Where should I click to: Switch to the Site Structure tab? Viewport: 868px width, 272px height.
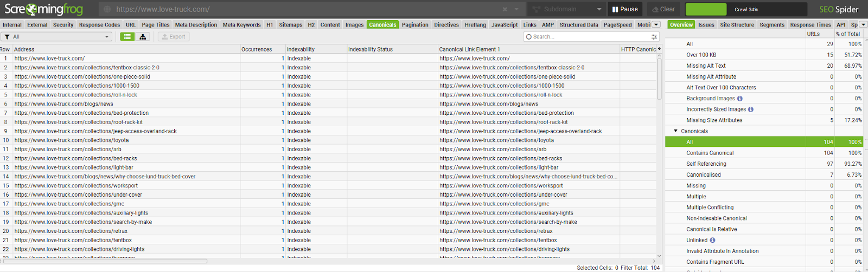click(x=737, y=25)
